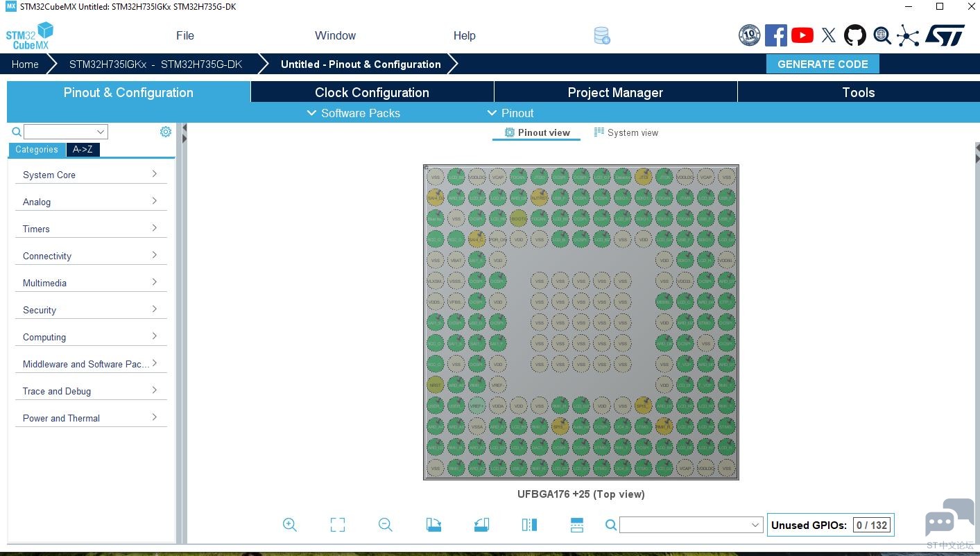Zoom out of the pinout chip
This screenshot has width=980, height=556.
[x=386, y=525]
